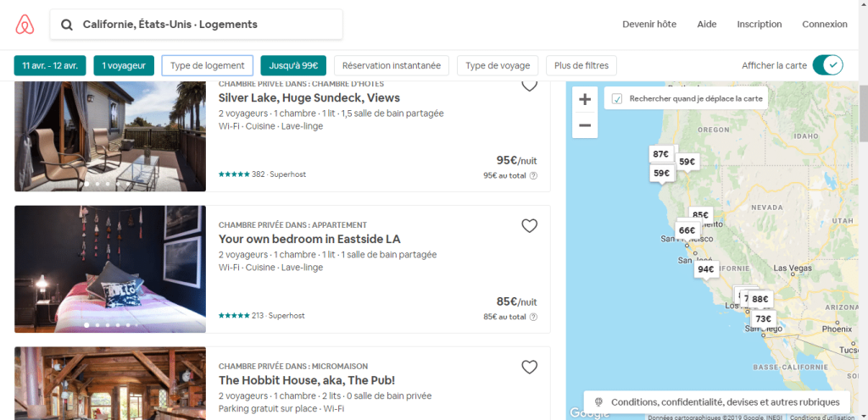Image resolution: width=868 pixels, height=420 pixels.
Task: Open The Hobbit House interior photo
Action: point(110,384)
